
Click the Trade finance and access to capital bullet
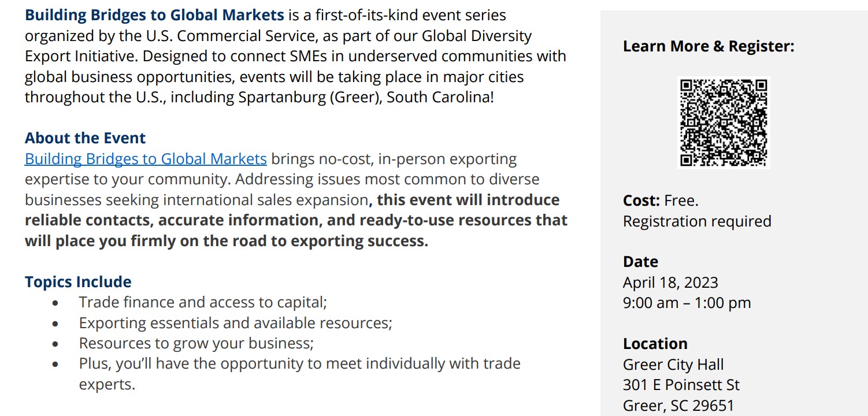click(x=203, y=302)
